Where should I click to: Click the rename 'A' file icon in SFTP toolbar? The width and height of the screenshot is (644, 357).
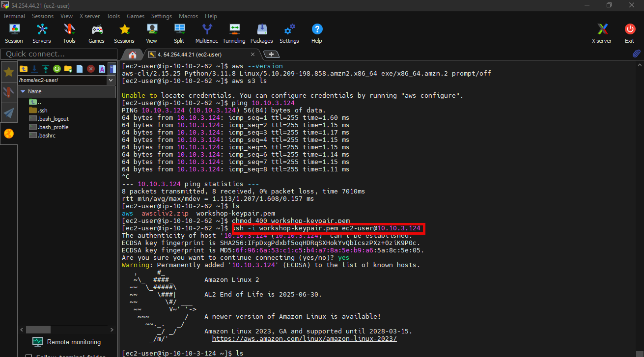(x=102, y=69)
